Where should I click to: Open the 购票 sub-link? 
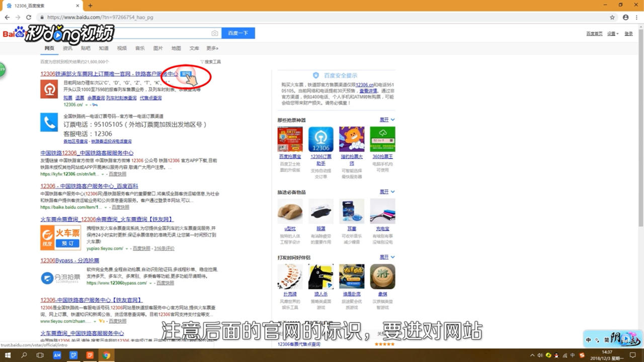(x=68, y=98)
